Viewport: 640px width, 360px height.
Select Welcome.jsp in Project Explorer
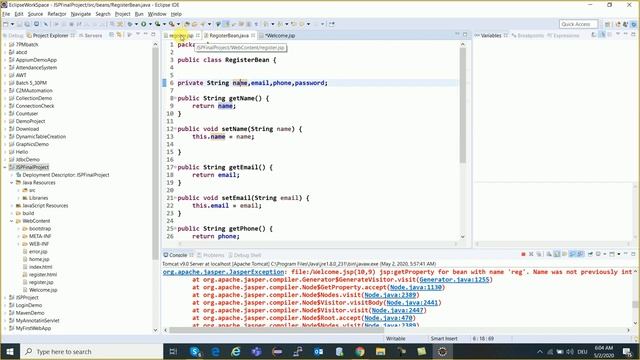point(43,290)
